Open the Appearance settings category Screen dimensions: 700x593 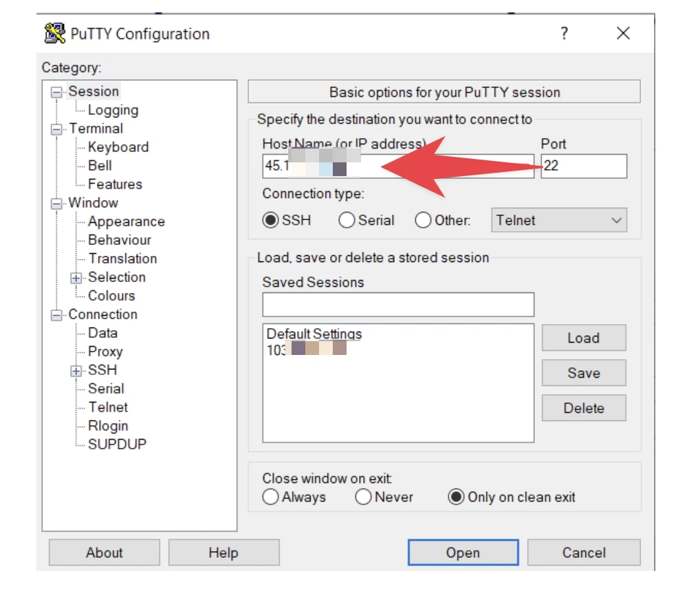tap(127, 222)
